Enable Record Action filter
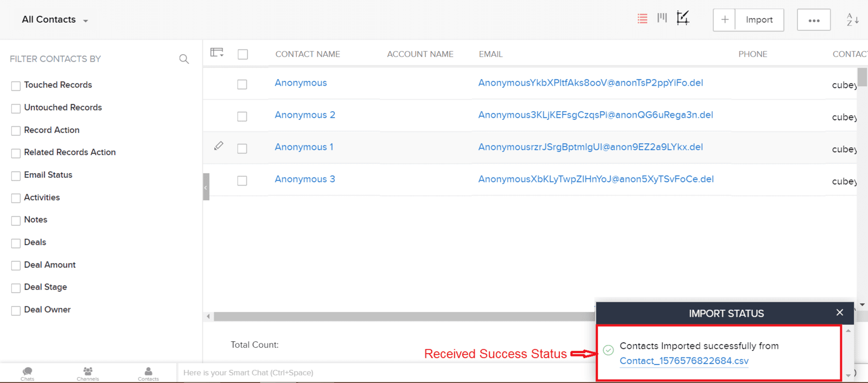Viewport: 868px width, 383px height. click(x=16, y=131)
